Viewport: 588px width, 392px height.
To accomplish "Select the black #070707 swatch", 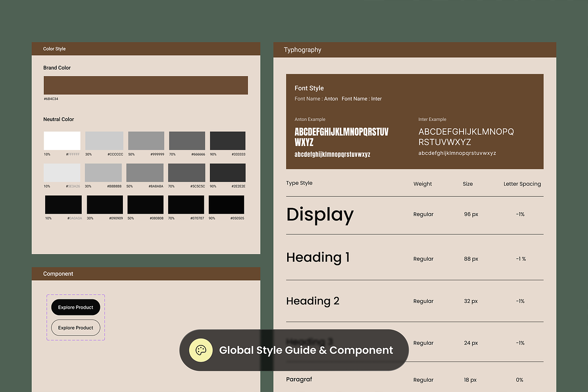I will tap(186, 204).
